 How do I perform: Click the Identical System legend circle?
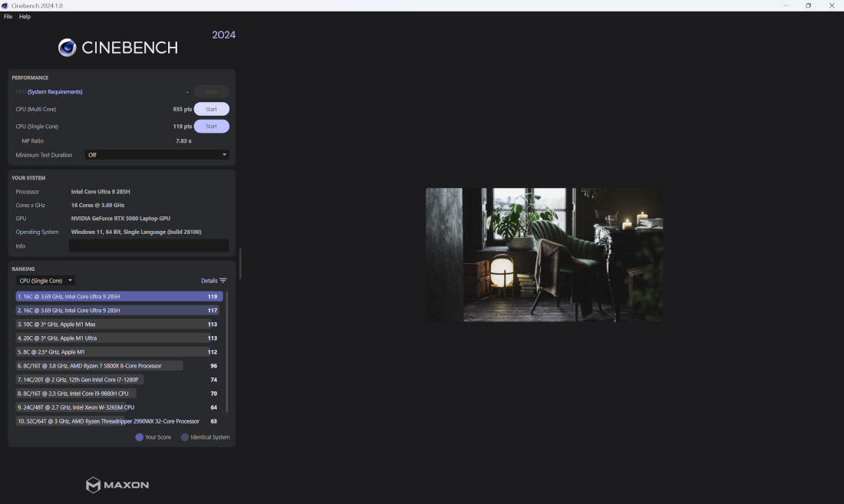185,437
